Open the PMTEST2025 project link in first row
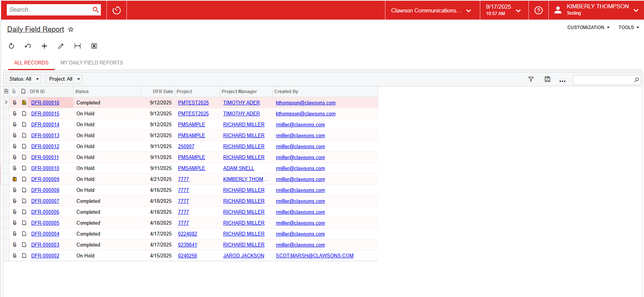This screenshot has height=297, width=644. 193,103
